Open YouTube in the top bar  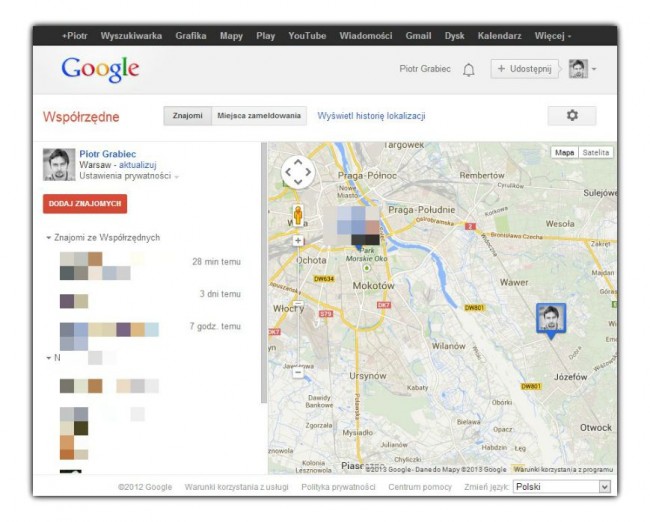(307, 36)
